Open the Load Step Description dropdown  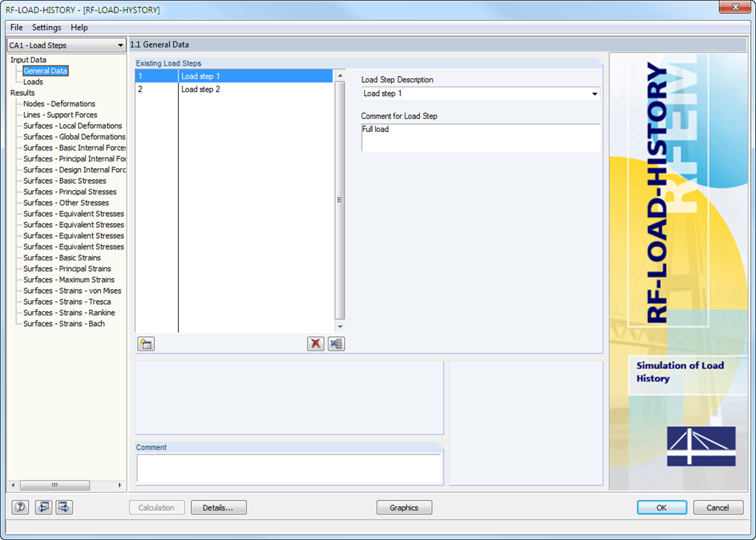coord(594,94)
